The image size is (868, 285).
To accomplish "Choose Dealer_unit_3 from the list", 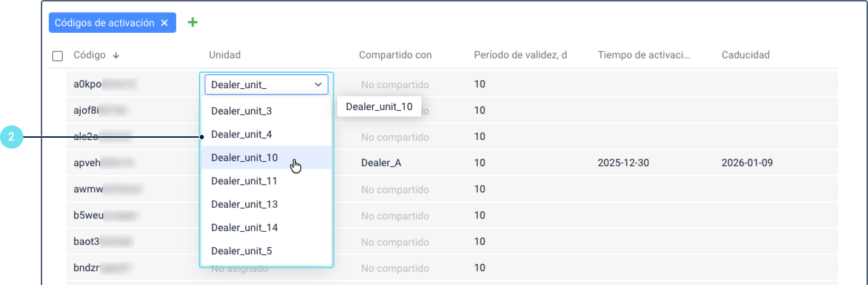I will 267,111.
